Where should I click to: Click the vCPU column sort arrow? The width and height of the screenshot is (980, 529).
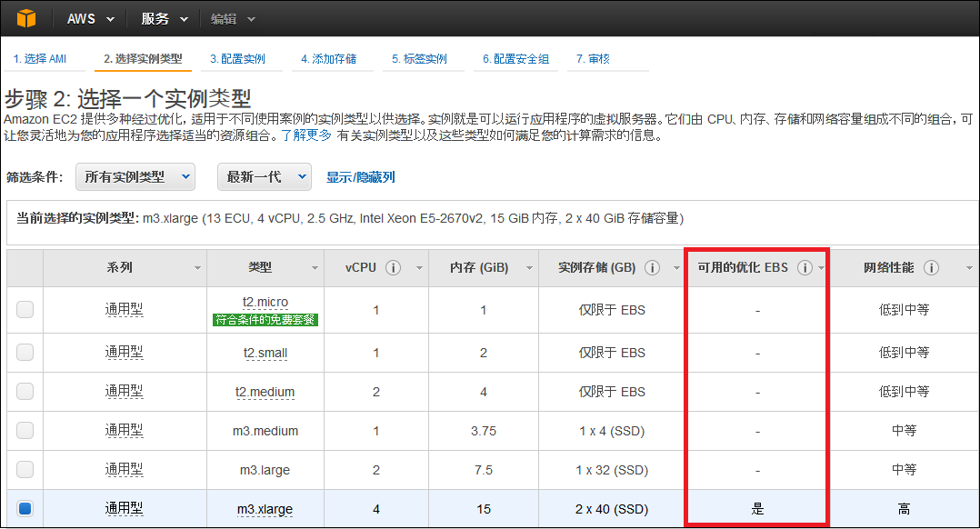[x=419, y=268]
